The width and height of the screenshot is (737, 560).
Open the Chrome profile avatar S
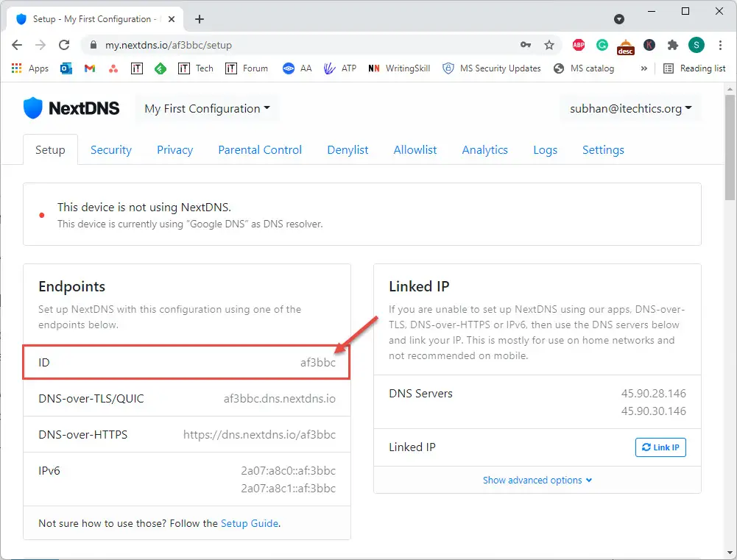[697, 45]
